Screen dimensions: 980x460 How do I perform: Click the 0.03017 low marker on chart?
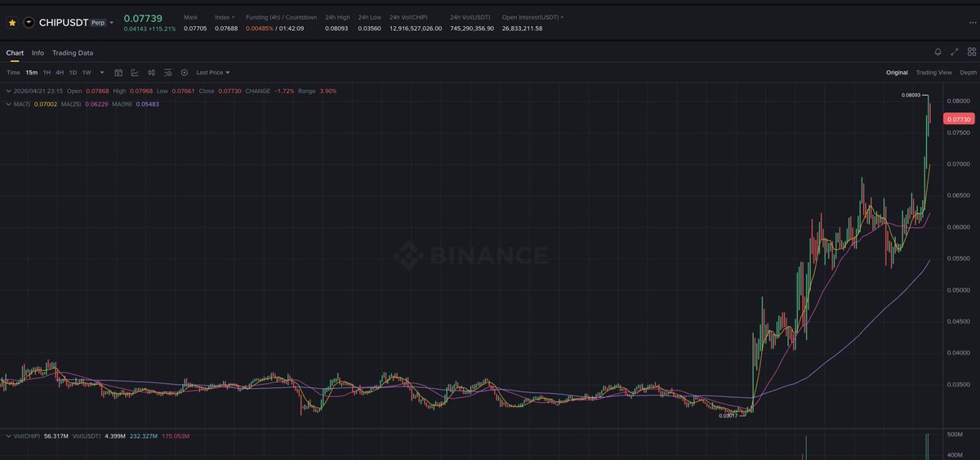click(x=728, y=416)
